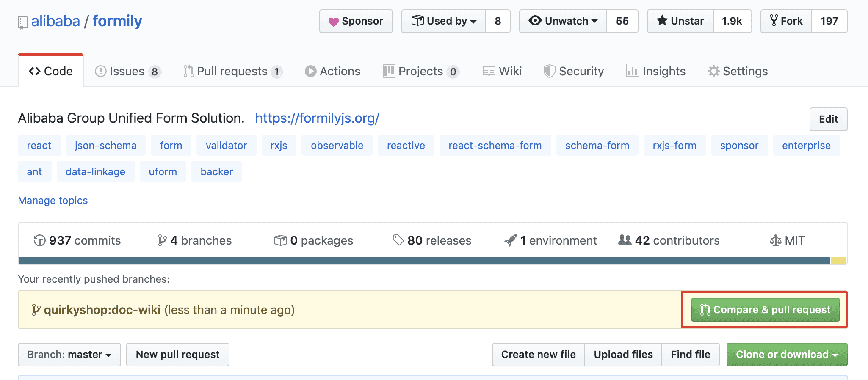This screenshot has width=868, height=380.
Task: Click the packages box icon
Action: (x=280, y=241)
